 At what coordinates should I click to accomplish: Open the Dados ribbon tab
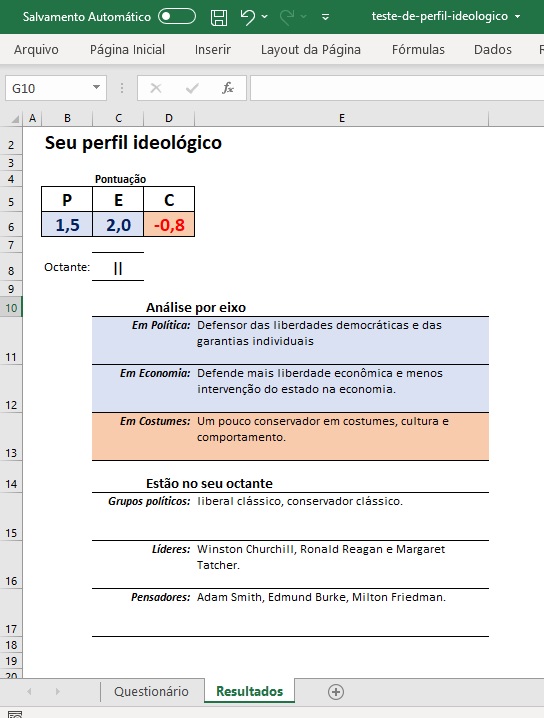(493, 49)
